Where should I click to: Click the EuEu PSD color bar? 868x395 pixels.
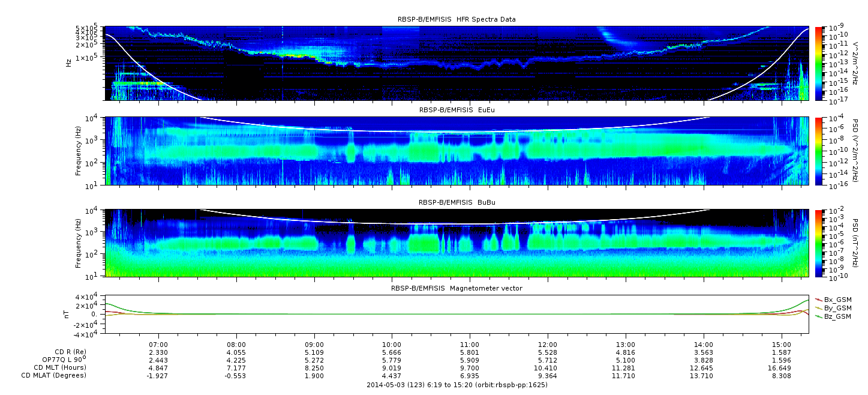click(818, 151)
